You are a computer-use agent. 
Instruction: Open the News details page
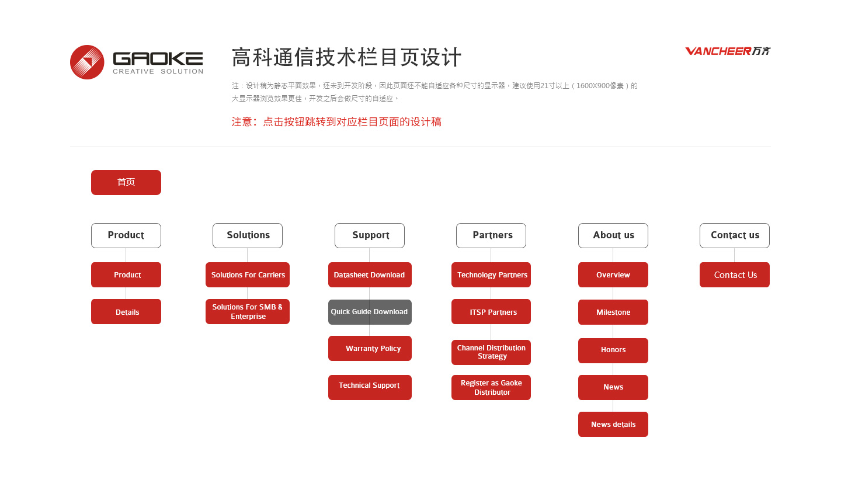click(x=613, y=424)
